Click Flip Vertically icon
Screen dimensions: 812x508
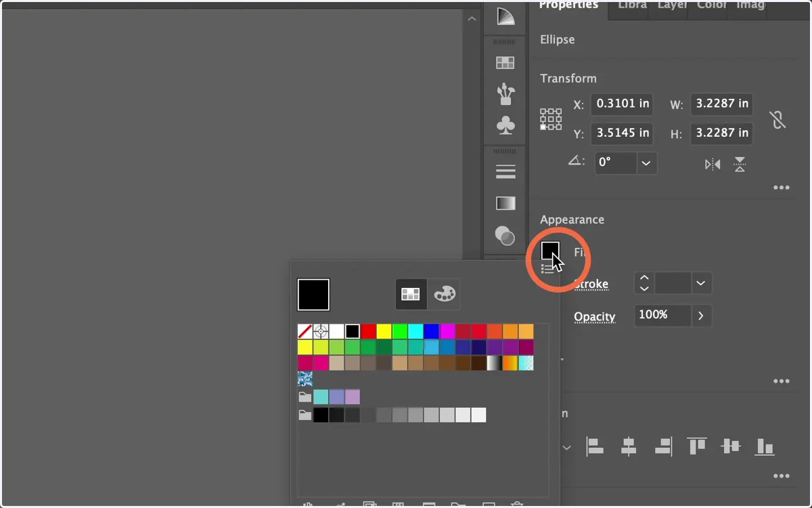(740, 165)
